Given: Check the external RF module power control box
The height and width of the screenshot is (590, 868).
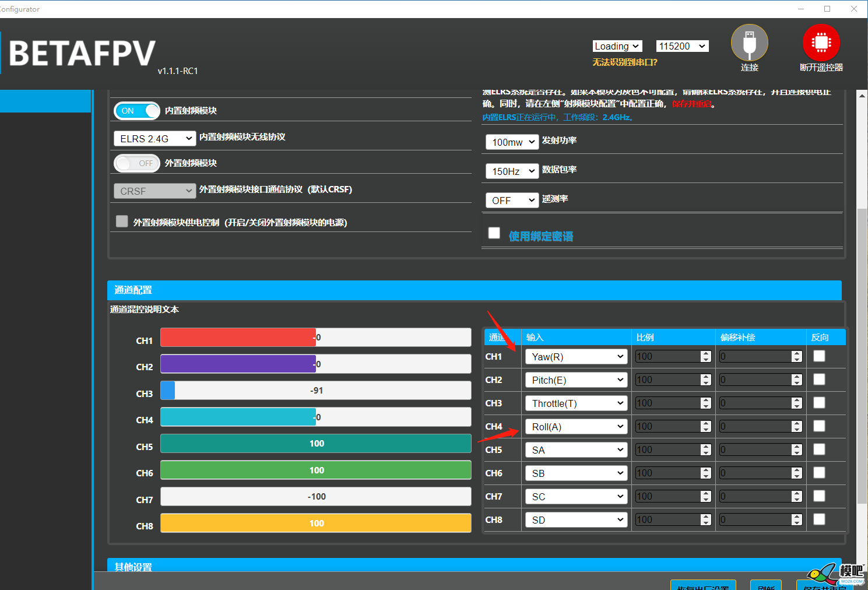Looking at the screenshot, I should [x=122, y=221].
